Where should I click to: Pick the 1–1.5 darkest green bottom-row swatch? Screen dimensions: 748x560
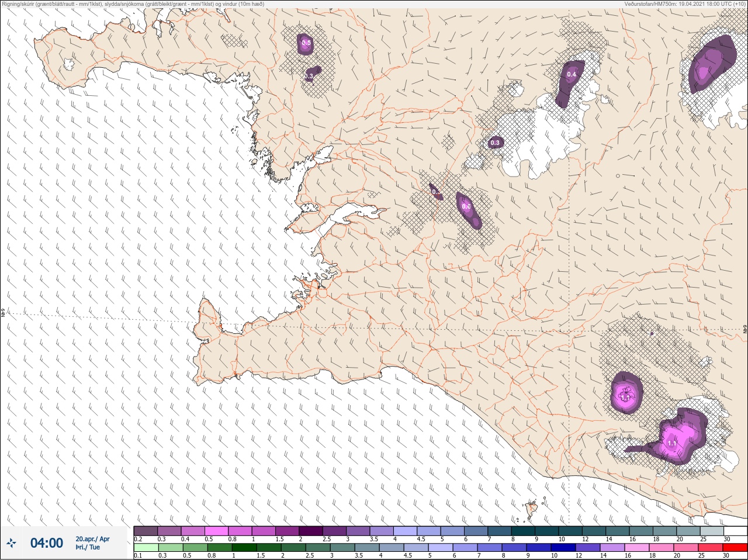(244, 548)
